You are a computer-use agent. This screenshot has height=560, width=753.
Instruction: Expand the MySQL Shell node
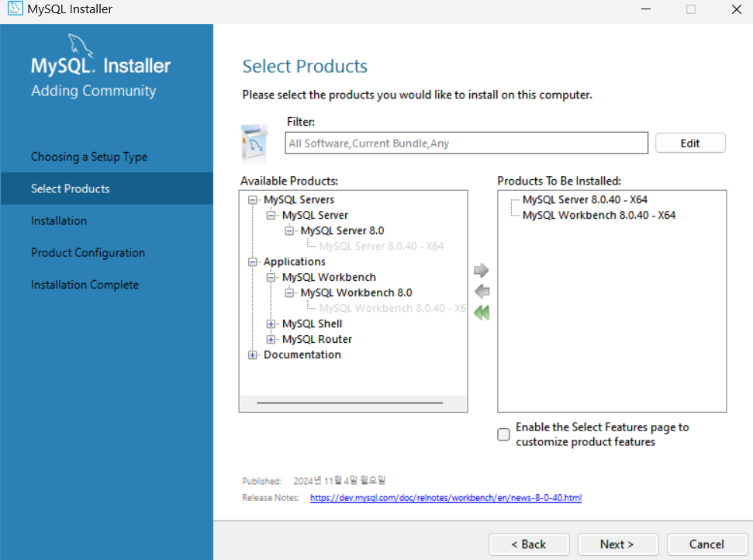tap(271, 323)
